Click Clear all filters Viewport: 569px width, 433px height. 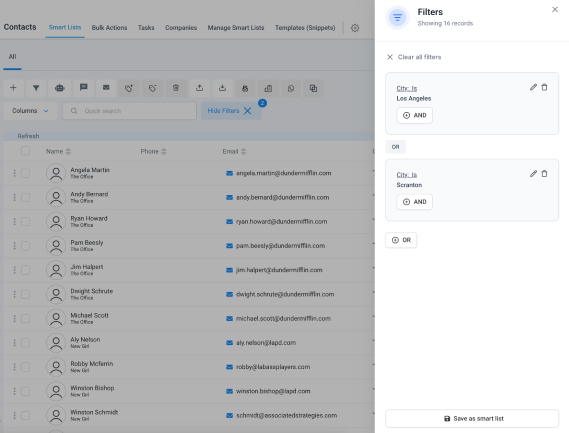(414, 57)
